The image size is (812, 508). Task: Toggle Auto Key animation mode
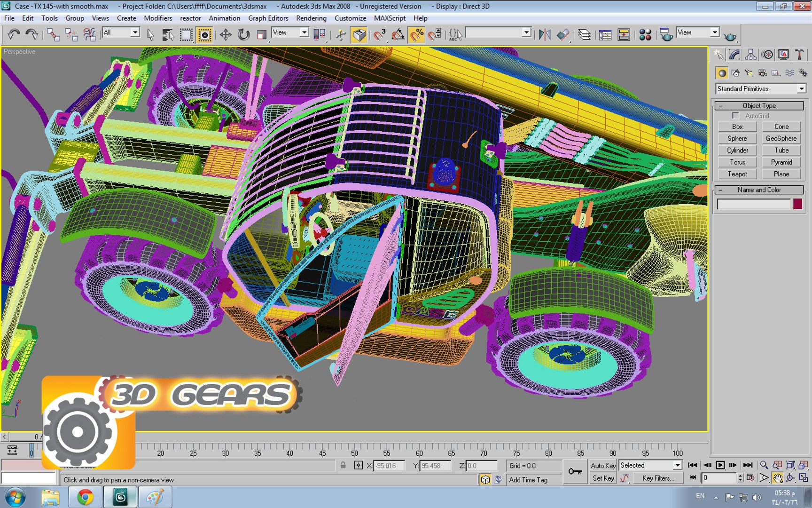tap(603, 466)
